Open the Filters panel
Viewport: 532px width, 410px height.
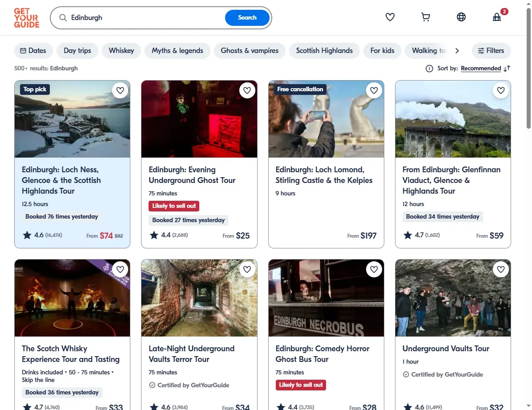click(491, 51)
